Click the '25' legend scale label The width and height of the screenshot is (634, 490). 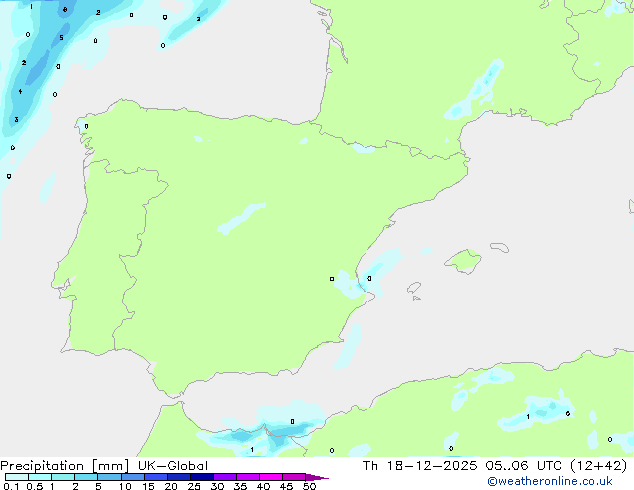pyautogui.click(x=194, y=486)
